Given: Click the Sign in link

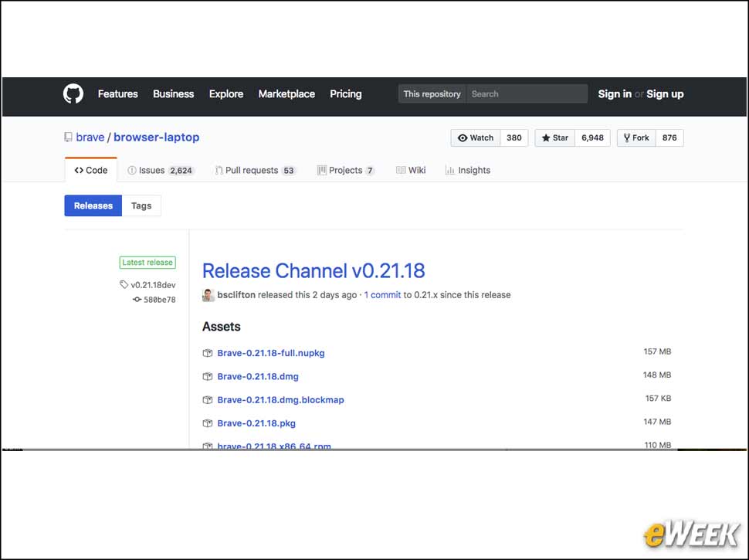Looking at the screenshot, I should tap(615, 94).
